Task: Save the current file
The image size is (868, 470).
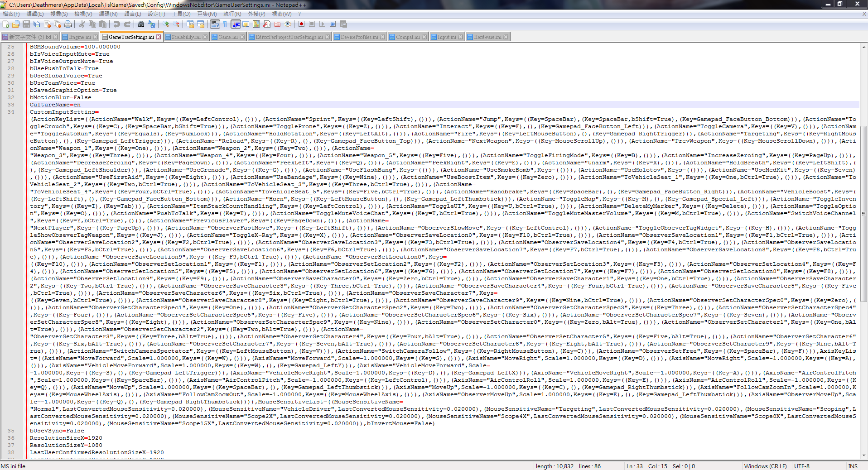Action: tap(26, 24)
